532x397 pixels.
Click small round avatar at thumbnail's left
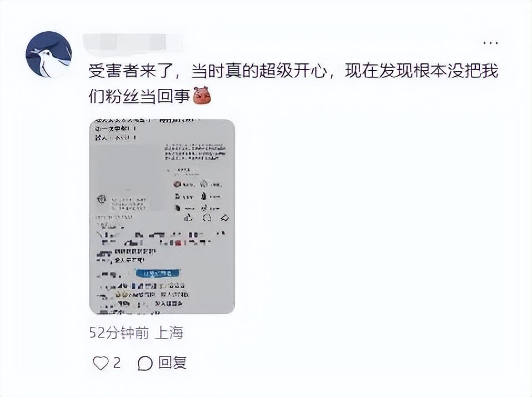(x=102, y=199)
